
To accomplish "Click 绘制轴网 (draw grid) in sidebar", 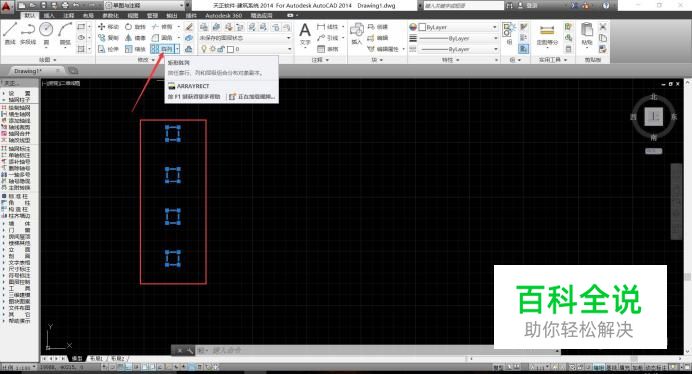I will [17, 108].
